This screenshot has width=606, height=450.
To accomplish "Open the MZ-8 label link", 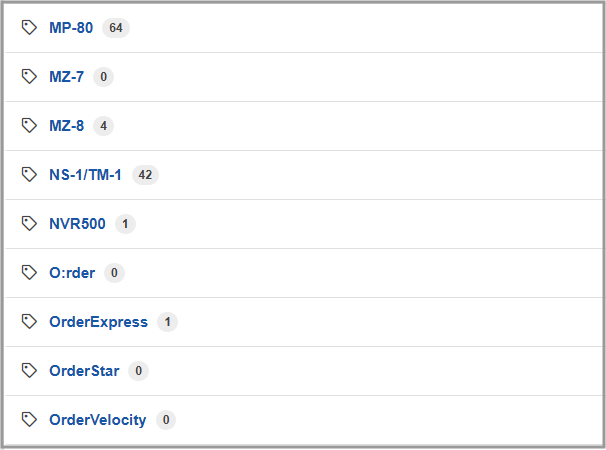I will pyautogui.click(x=66, y=126).
